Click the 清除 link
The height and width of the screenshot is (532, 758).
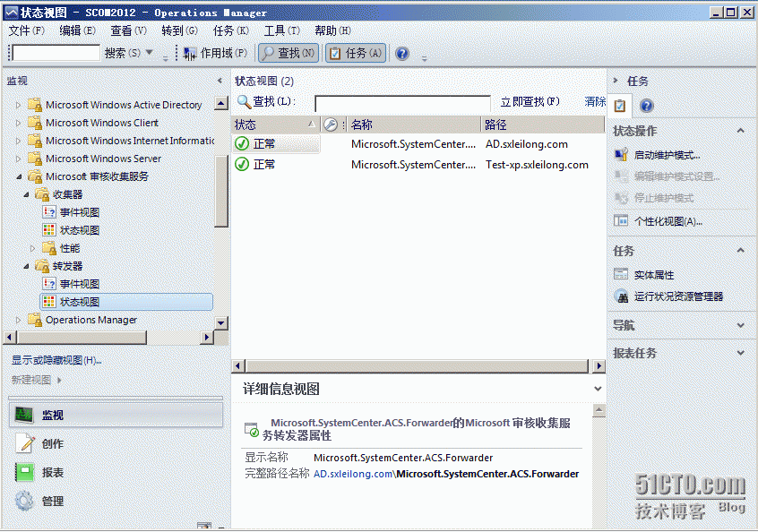point(595,102)
